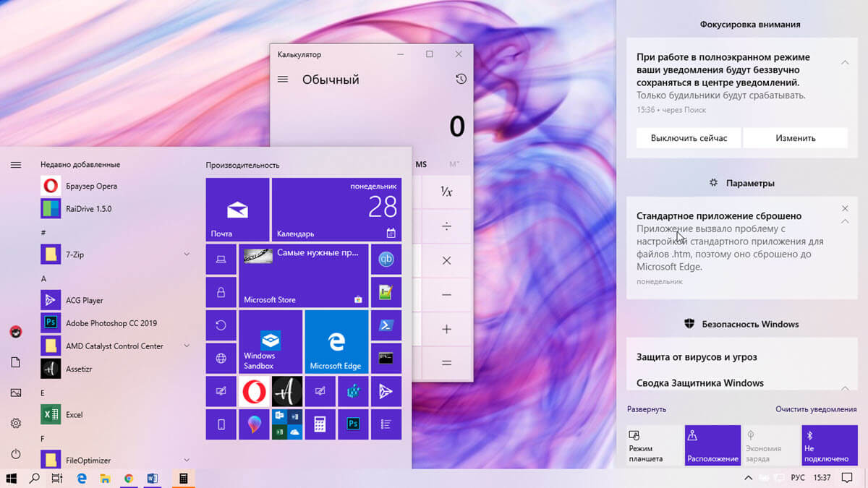Open the Pictures icon in Start rail

click(16, 393)
